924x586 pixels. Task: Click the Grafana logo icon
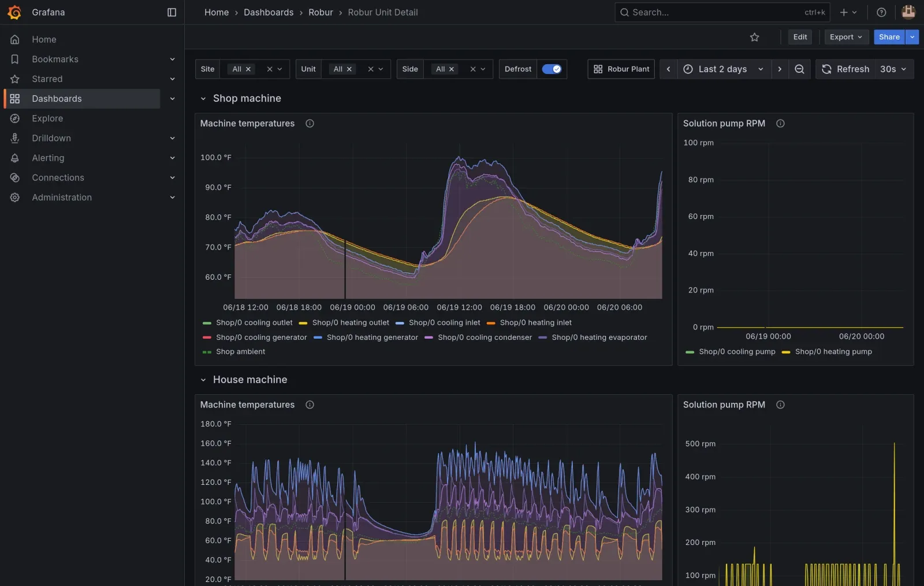(x=14, y=12)
